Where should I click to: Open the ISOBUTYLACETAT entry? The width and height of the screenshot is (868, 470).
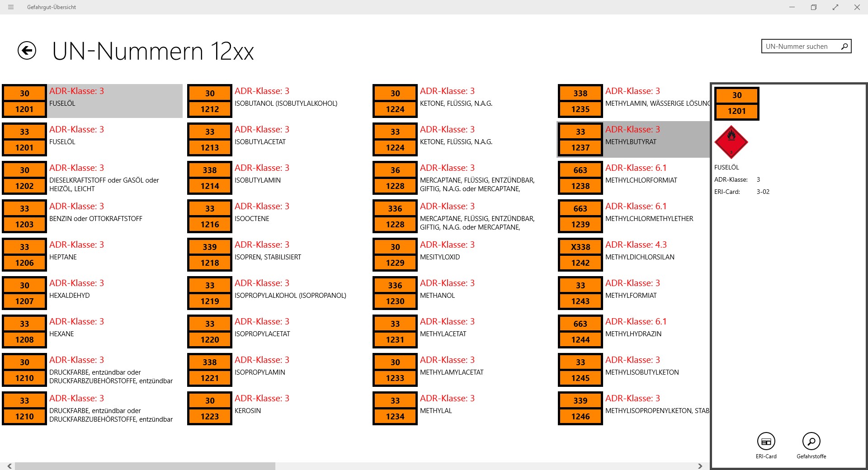click(278, 140)
